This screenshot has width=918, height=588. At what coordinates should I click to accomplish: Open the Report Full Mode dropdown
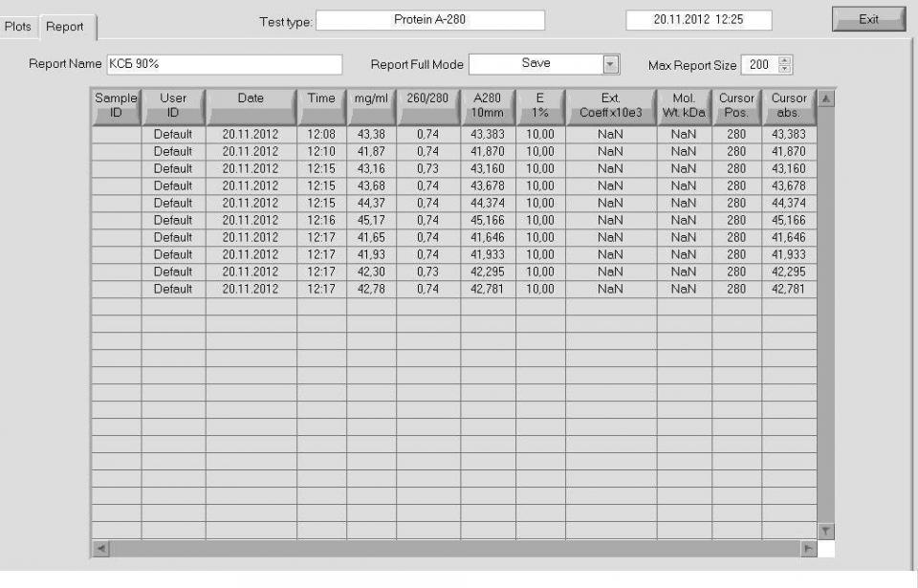[612, 64]
